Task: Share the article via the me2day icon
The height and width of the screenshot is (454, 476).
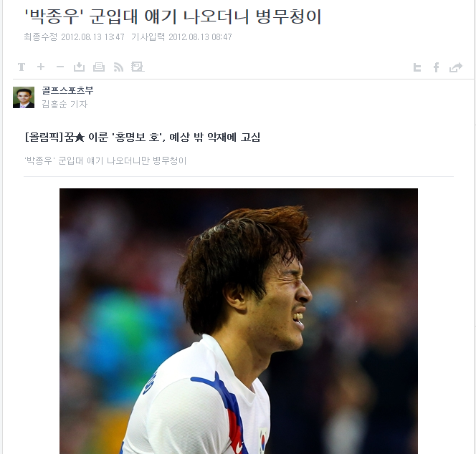Action: (417, 67)
